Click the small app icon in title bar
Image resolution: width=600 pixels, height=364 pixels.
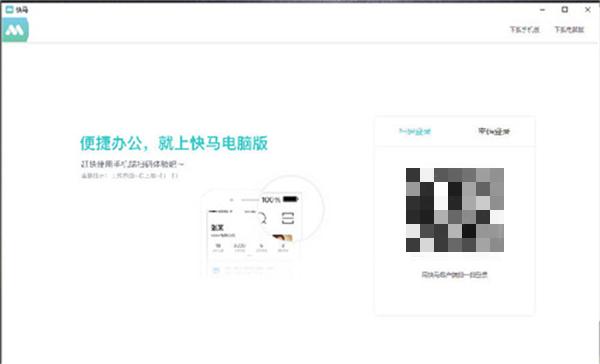coord(9,9)
